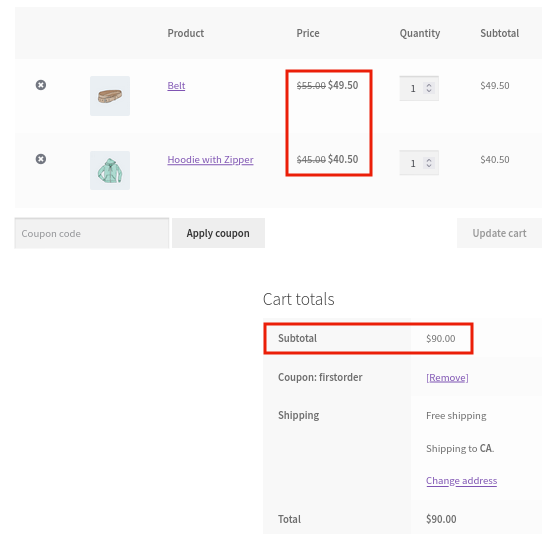Open the green hoodie thumbnail image

110,170
